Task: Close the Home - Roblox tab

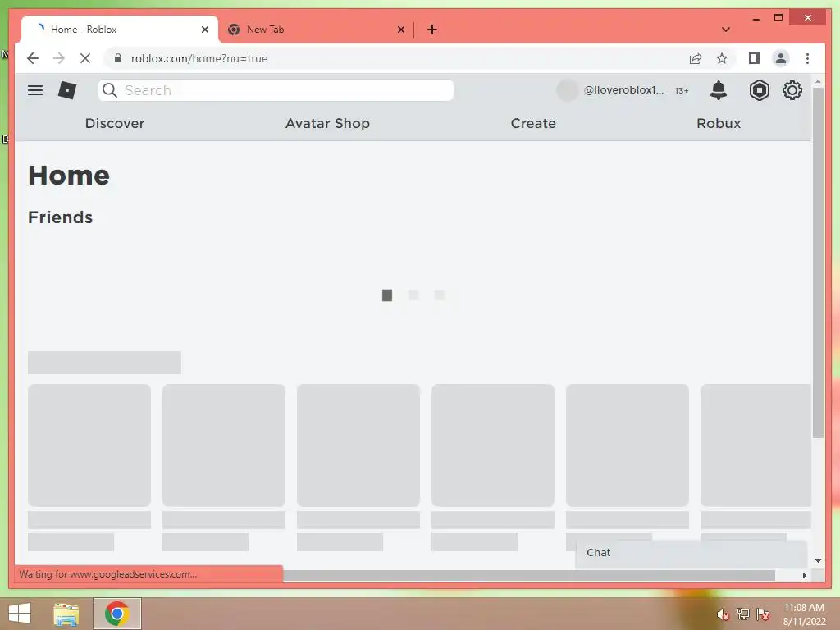Action: click(204, 30)
